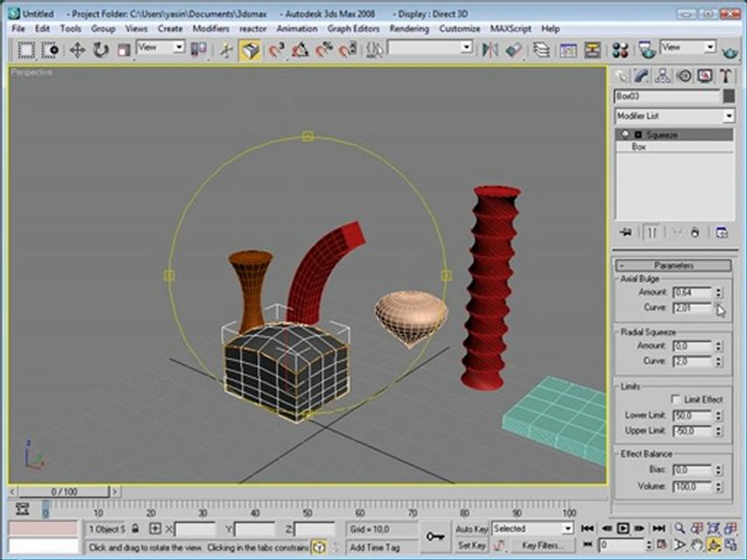747x560 pixels.
Task: Enable the Limit Effect checkbox
Action: [x=675, y=398]
